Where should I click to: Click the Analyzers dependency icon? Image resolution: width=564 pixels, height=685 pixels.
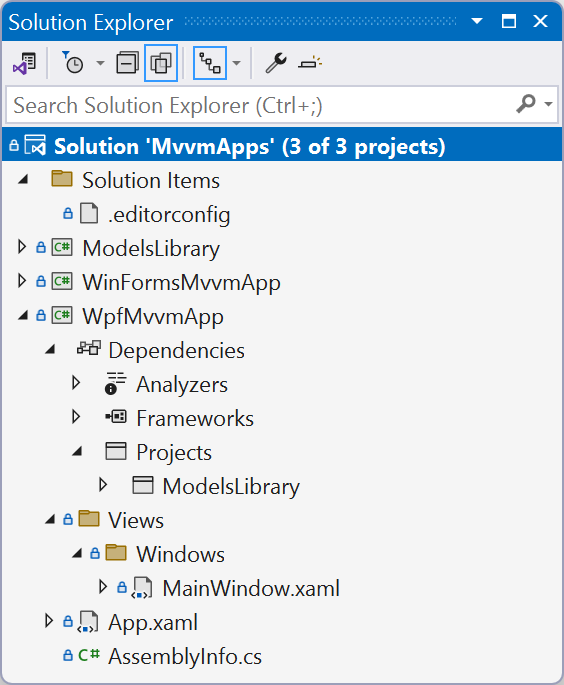click(116, 384)
